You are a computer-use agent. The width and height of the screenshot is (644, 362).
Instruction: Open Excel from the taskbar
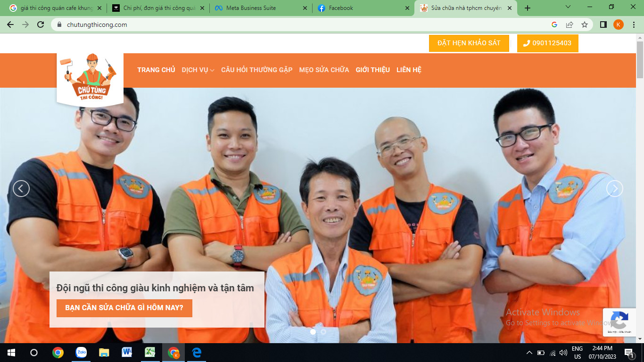[150, 353]
